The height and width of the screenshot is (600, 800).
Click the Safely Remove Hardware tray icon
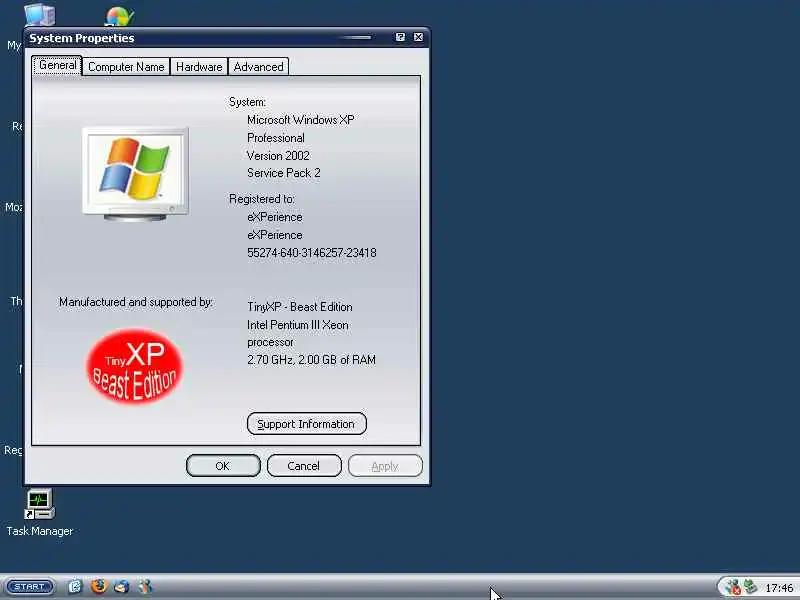(751, 587)
